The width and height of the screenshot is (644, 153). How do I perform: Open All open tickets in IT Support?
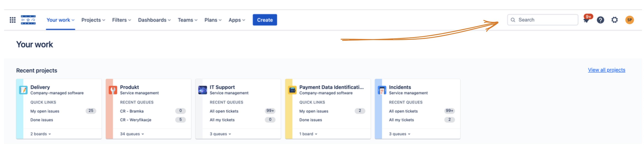224,111
